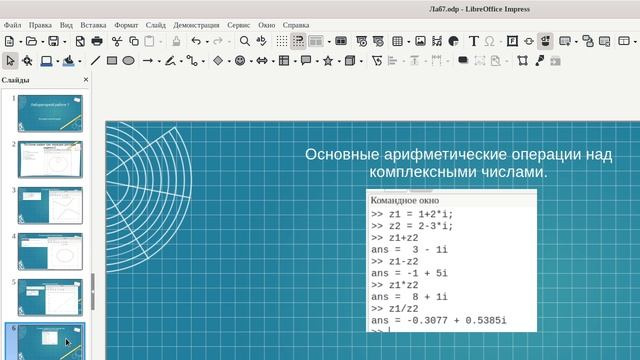The height and width of the screenshot is (360, 640).
Task: Create a new presentation document
Action: [9, 41]
